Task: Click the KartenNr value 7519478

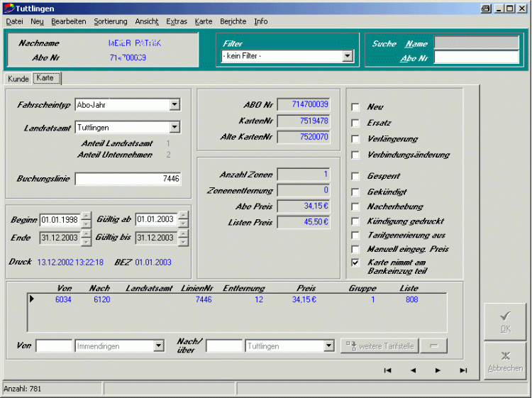Action: 304,121
